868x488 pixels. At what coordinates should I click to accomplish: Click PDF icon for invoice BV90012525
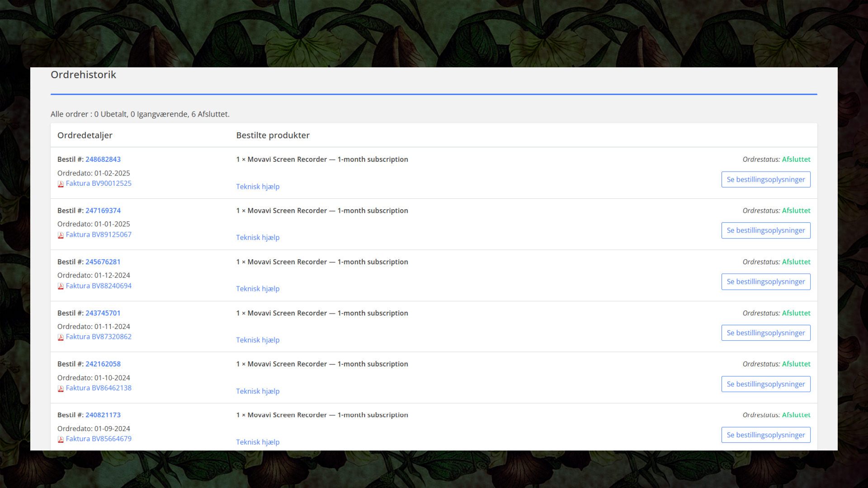coord(61,184)
